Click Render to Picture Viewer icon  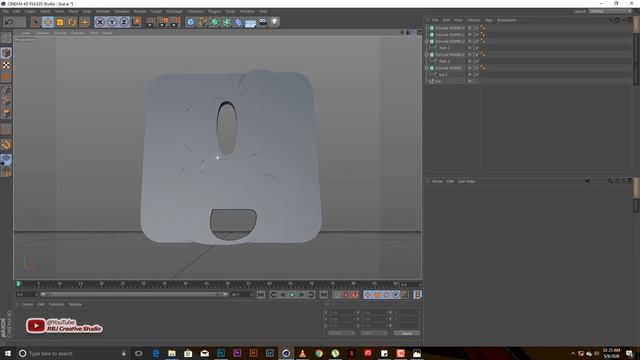click(163, 22)
